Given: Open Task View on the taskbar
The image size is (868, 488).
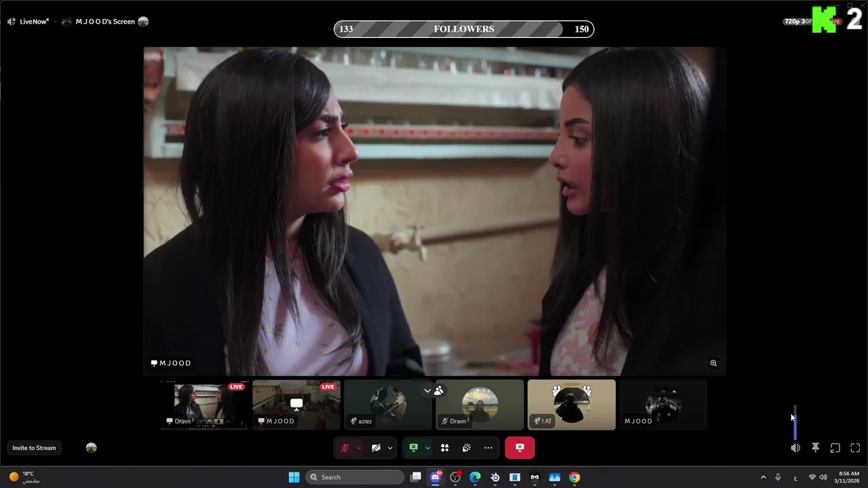Looking at the screenshot, I should (416, 477).
